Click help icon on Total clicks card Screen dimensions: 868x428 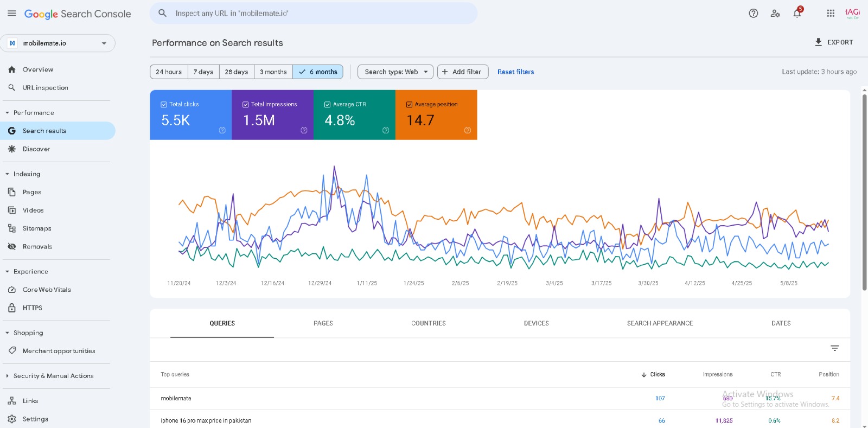tap(222, 130)
